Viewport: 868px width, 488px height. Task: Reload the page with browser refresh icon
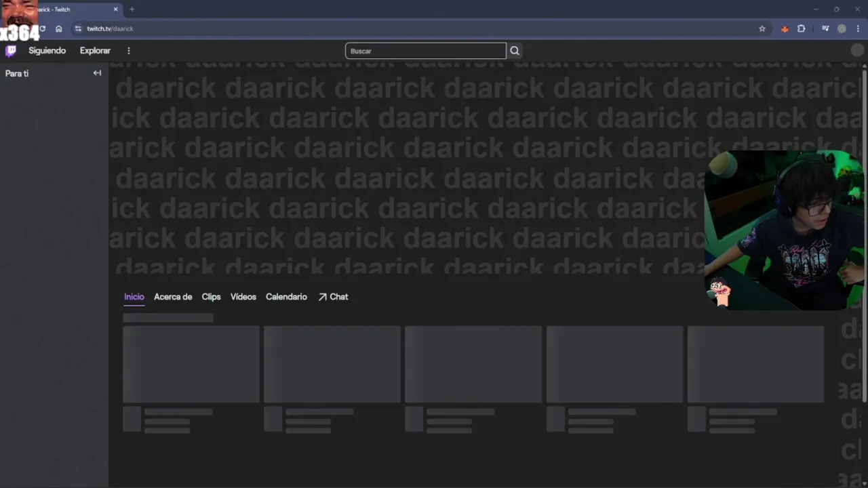click(x=42, y=28)
